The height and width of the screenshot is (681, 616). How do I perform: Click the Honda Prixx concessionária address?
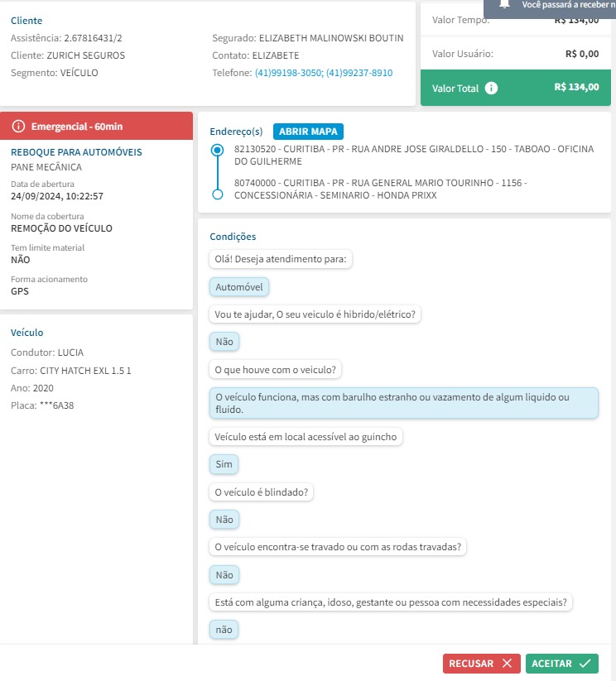(381, 189)
